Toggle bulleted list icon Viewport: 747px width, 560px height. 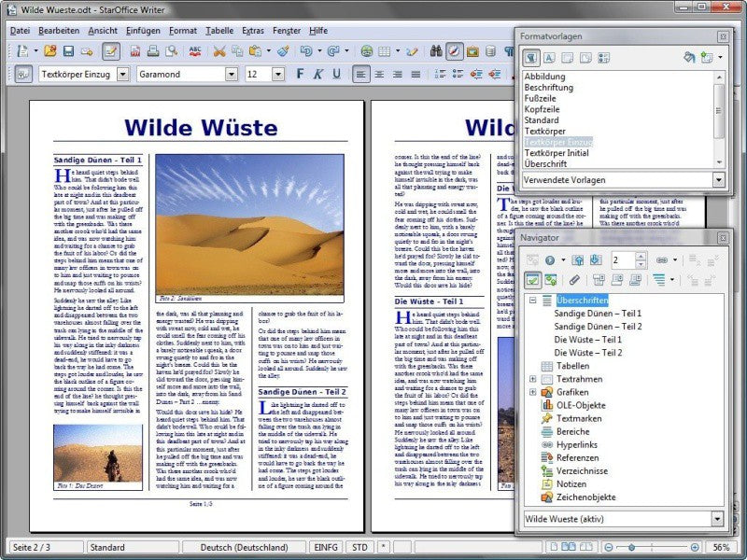(x=458, y=74)
